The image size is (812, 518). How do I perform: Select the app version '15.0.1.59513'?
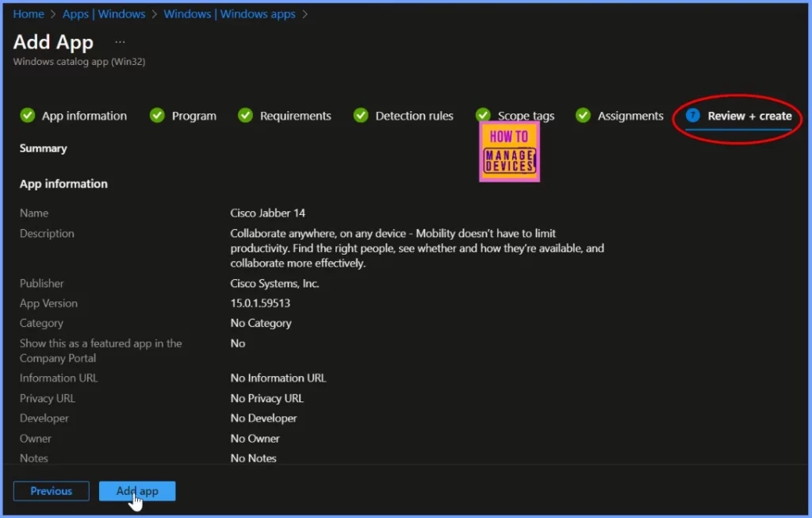(260, 303)
